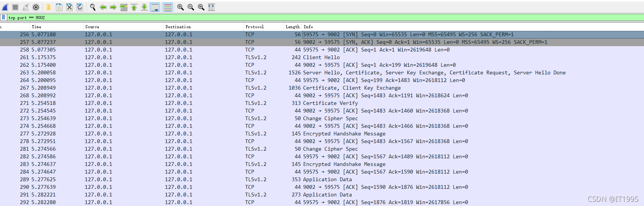Close this capture file
The image size is (644, 206).
point(69,7)
